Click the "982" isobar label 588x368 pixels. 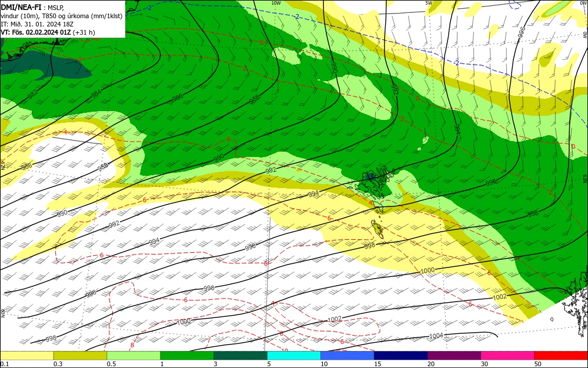point(32,94)
